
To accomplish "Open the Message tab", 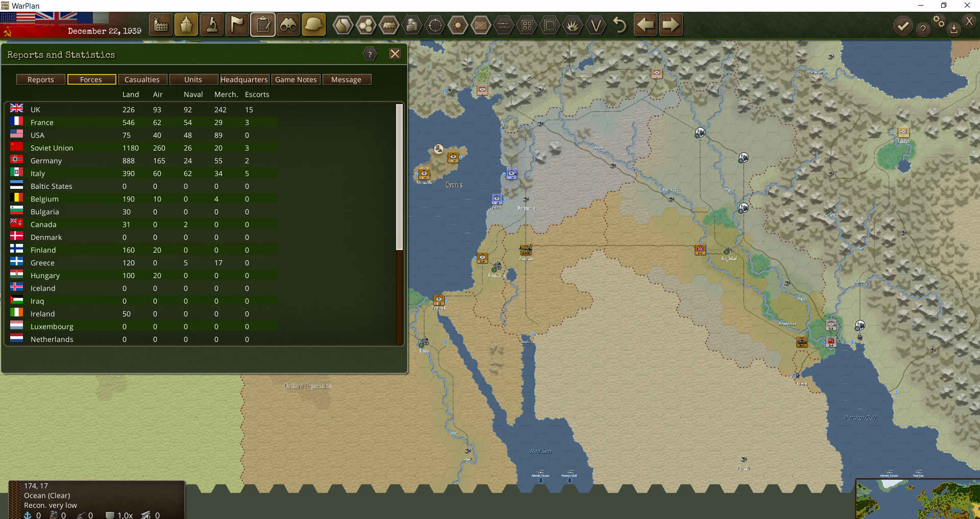I will pyautogui.click(x=347, y=80).
